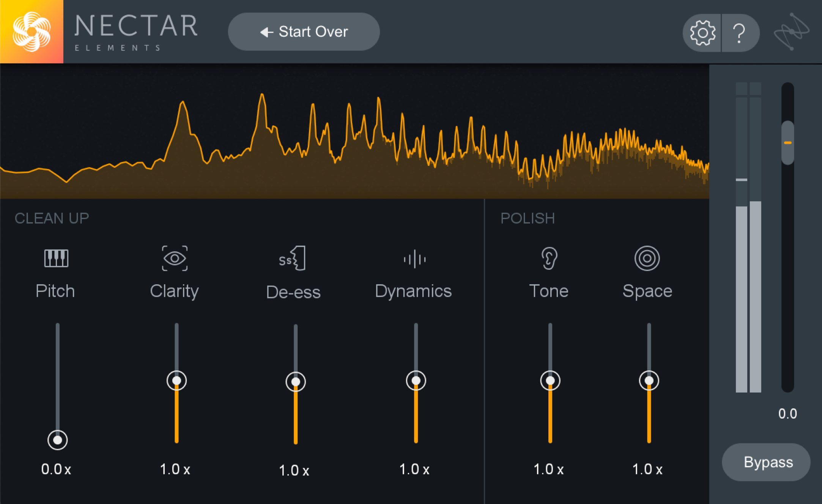Viewport: 822px width, 504px height.
Task: Click the NECTAR ELEMENTS title text
Action: point(136,32)
